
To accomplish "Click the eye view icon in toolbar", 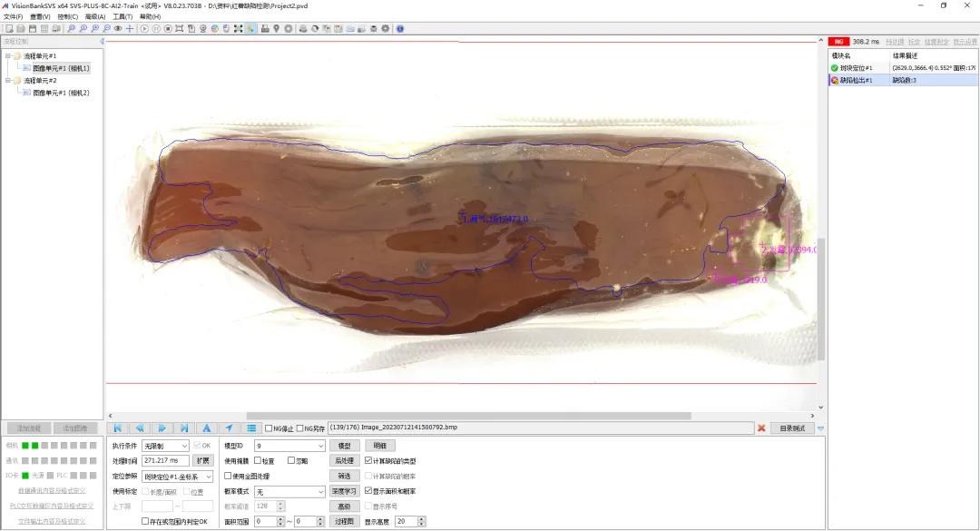I will coord(117,29).
